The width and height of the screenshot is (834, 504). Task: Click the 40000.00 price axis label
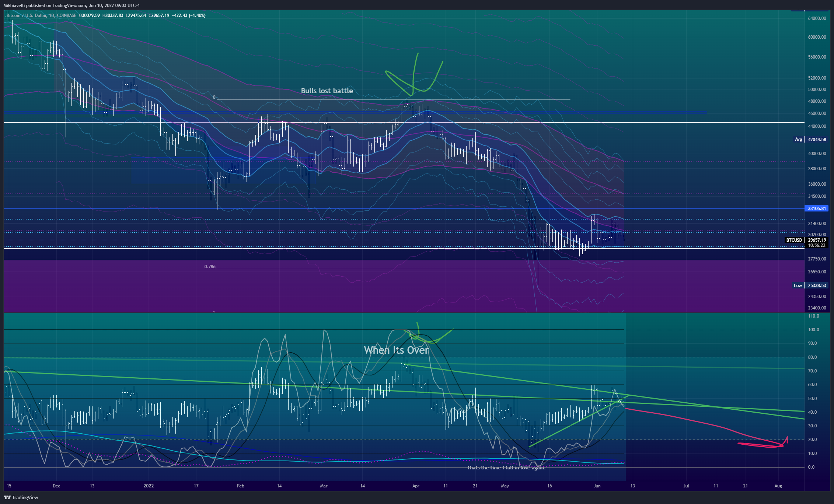point(817,154)
